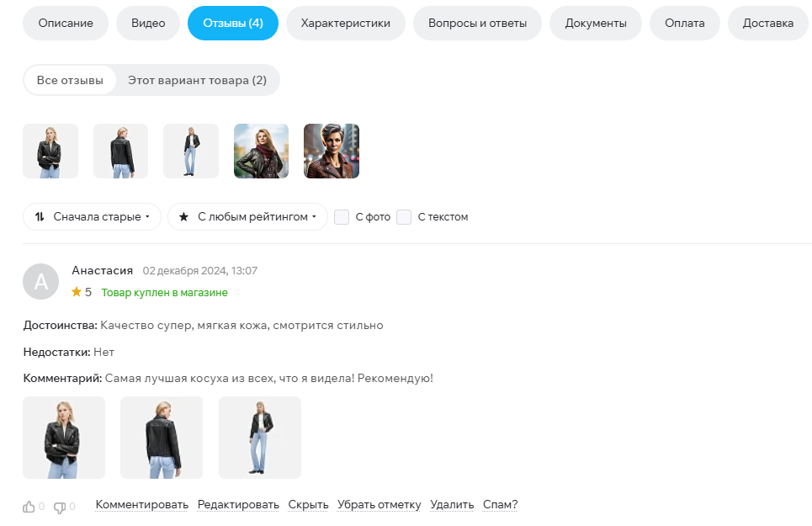Click the star icon in rating filter
The height and width of the screenshot is (526, 812).
point(183,217)
